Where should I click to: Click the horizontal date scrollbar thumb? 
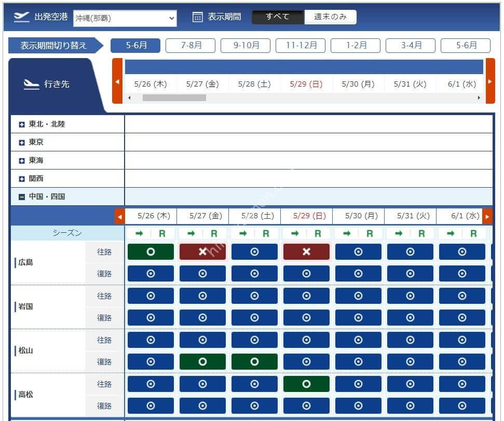174,97
